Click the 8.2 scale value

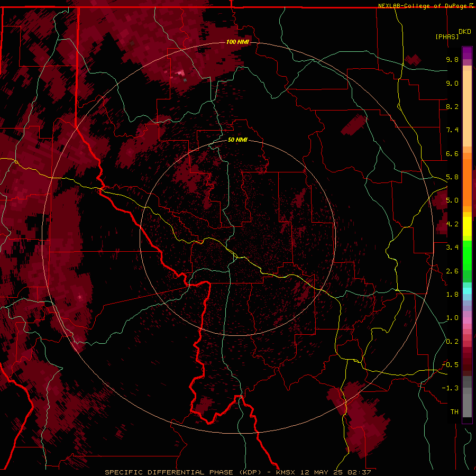coord(452,106)
